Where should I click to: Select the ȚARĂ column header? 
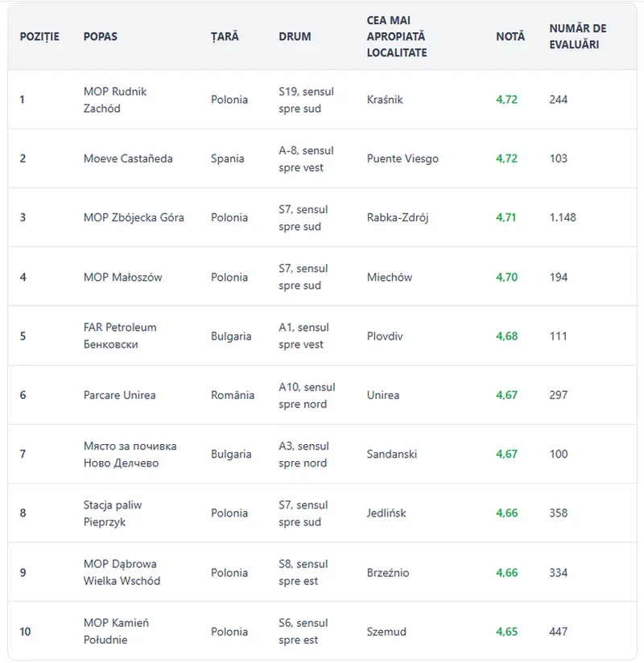click(225, 36)
